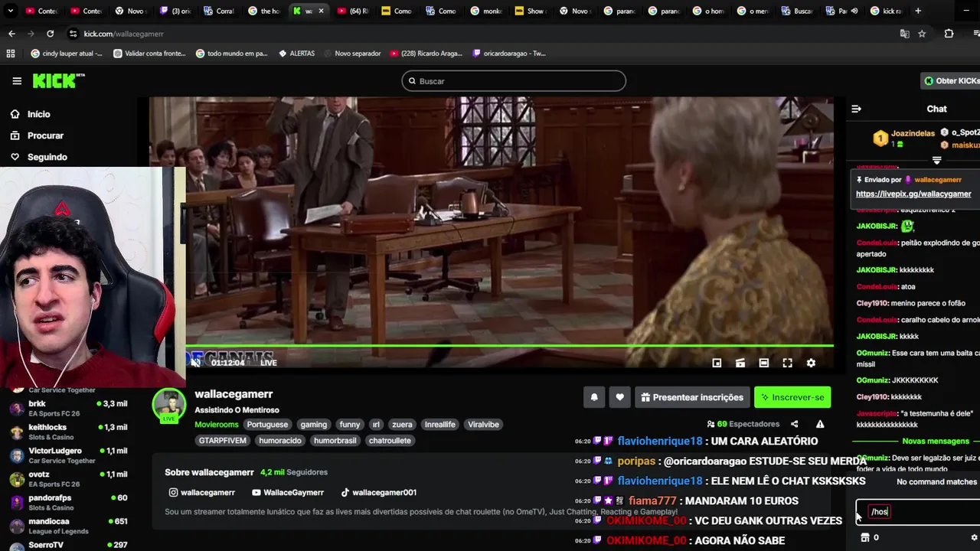The image size is (980, 551).
Task: Jump to LIVE in the player
Action: [268, 363]
